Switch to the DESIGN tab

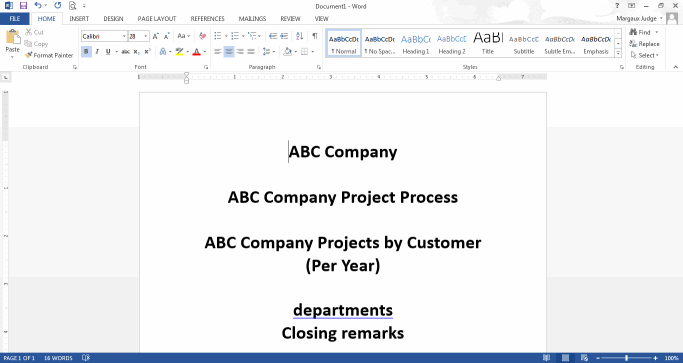(113, 19)
